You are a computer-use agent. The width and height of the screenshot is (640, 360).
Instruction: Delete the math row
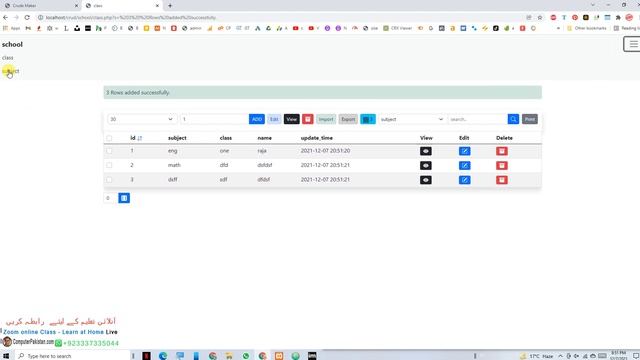502,165
